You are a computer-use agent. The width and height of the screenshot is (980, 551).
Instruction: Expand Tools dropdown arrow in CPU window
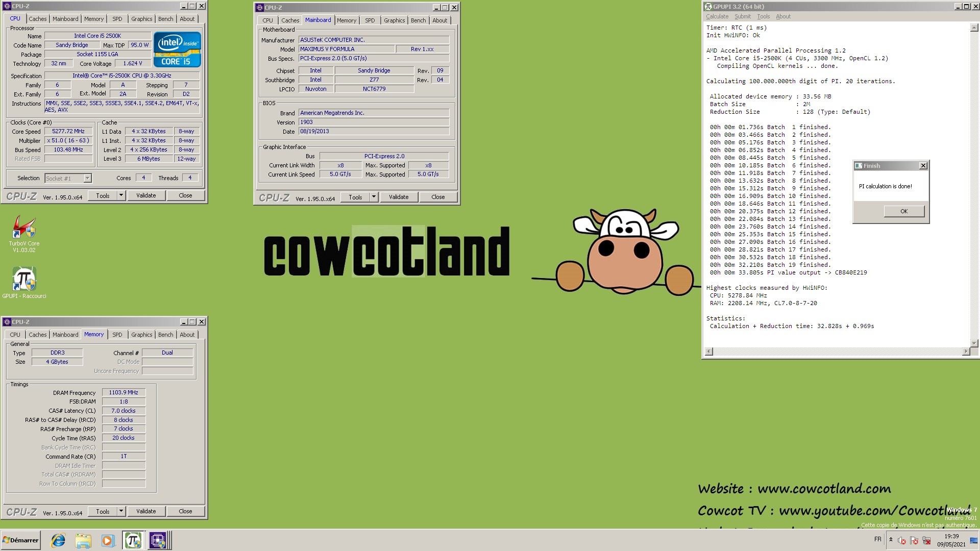click(x=121, y=195)
